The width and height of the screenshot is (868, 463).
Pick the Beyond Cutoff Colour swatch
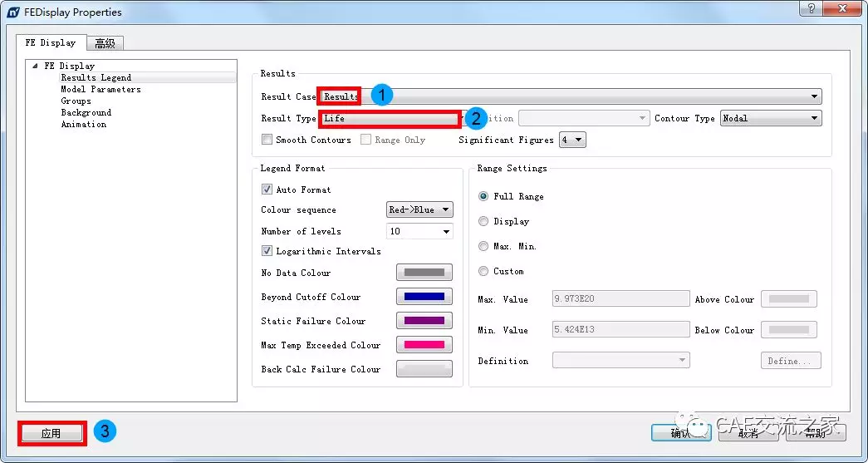[x=424, y=296]
